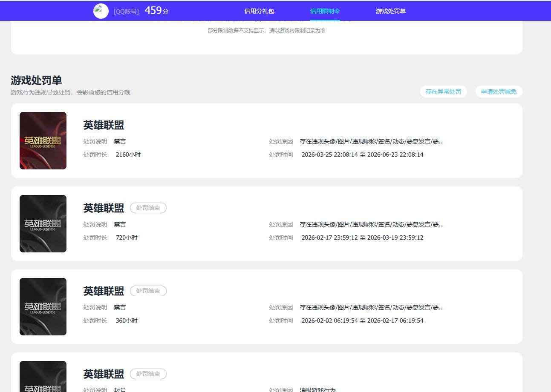The width and height of the screenshot is (551, 392).
Task: Click the 存在异常处罚 button
Action: [443, 92]
